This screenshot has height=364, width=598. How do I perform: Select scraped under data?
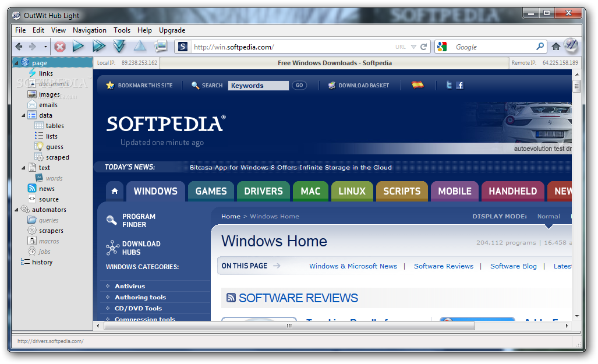click(58, 157)
